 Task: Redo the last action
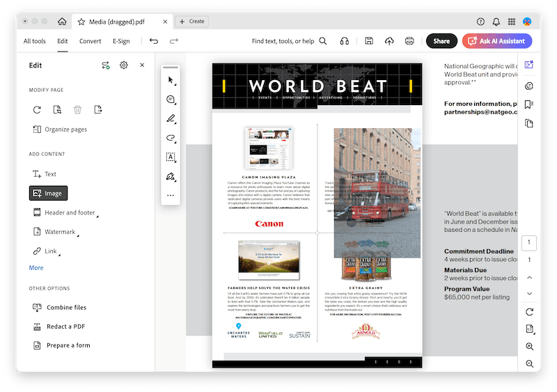[173, 41]
